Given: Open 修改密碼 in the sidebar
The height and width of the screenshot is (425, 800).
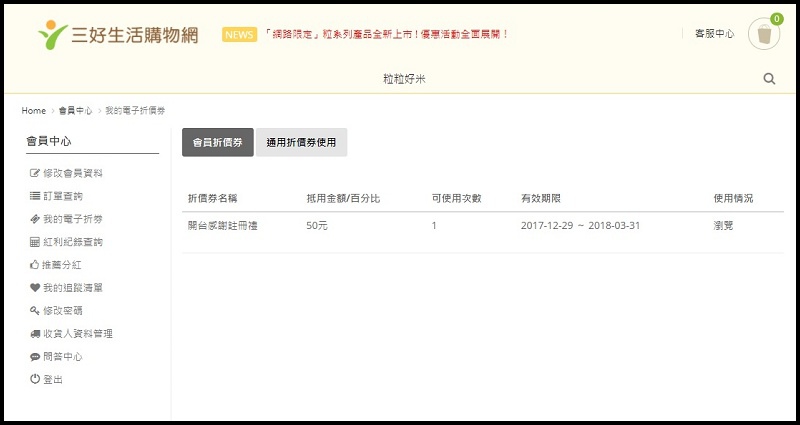Looking at the screenshot, I should (63, 311).
